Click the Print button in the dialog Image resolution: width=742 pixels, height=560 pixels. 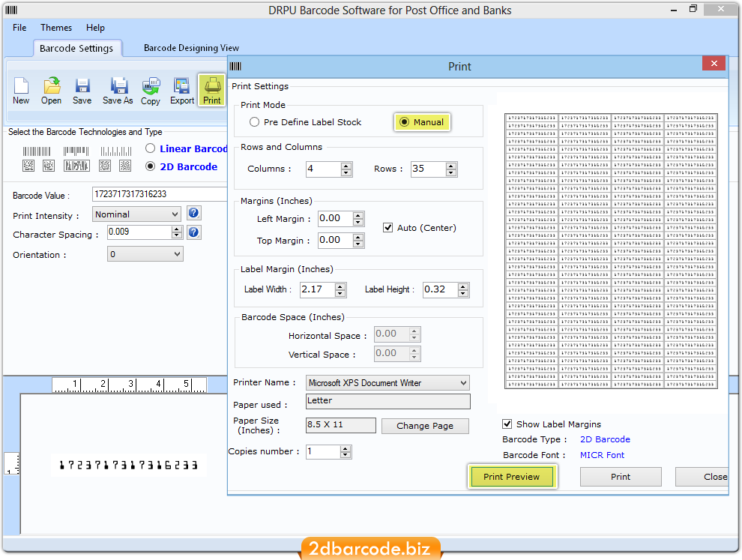click(x=621, y=477)
